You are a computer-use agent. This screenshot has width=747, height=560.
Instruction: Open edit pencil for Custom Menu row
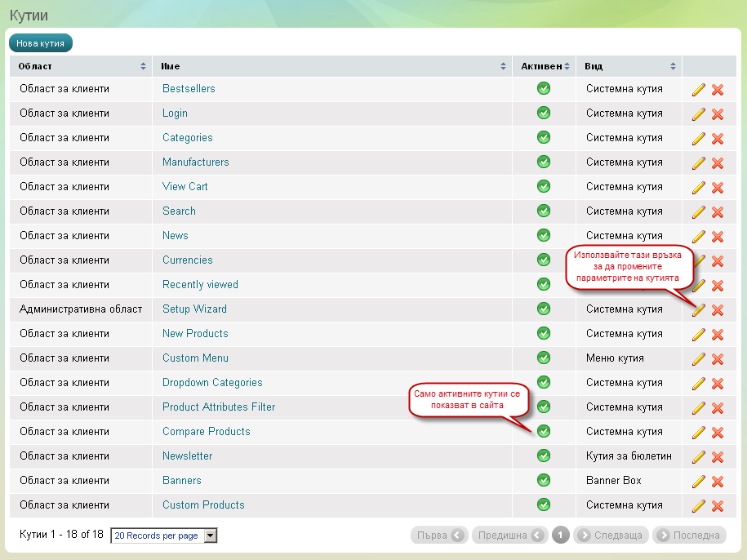coord(698,359)
